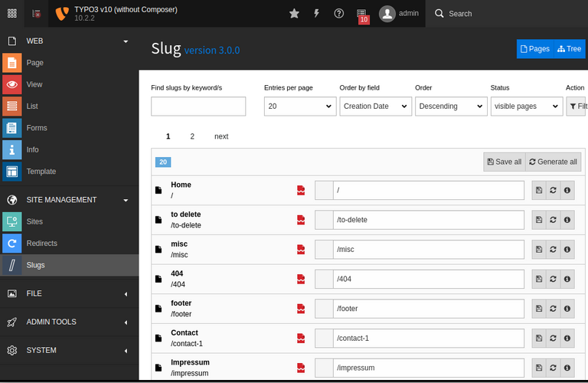Image resolution: width=588 pixels, height=383 pixels.
Task: Click the Find slugs keyword input field
Action: (198, 106)
